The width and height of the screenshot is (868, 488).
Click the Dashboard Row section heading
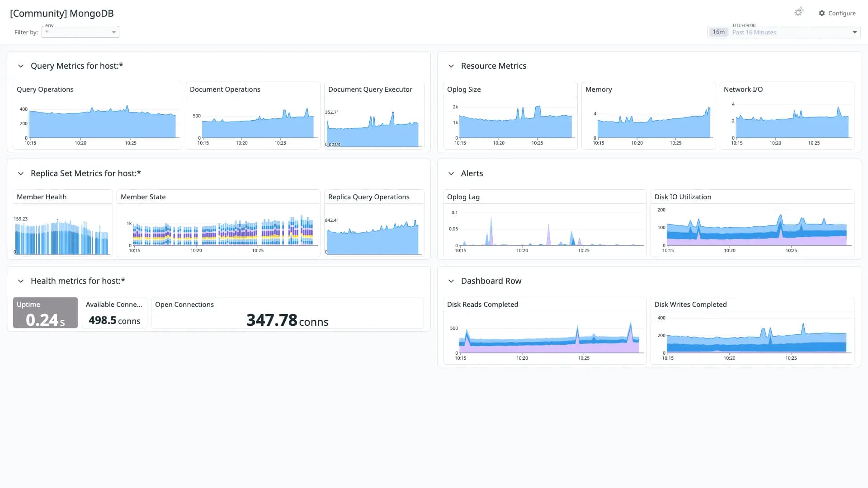[x=491, y=281]
